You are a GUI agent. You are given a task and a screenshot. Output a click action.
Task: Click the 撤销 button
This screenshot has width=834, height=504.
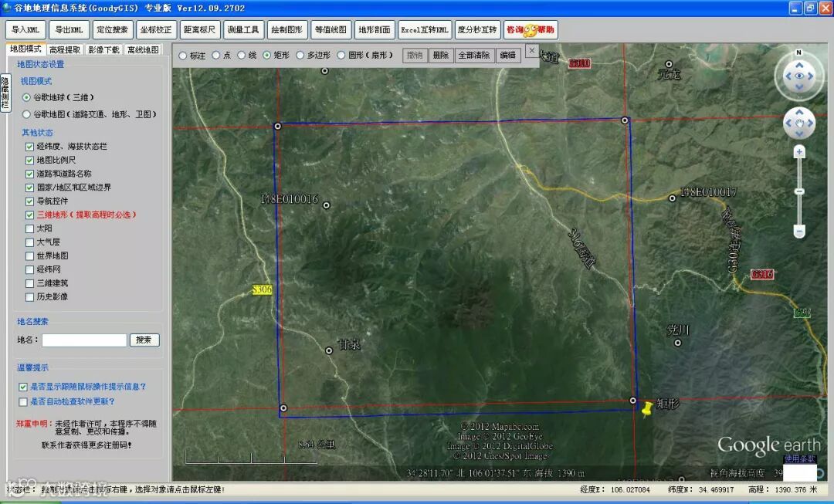[x=415, y=56]
